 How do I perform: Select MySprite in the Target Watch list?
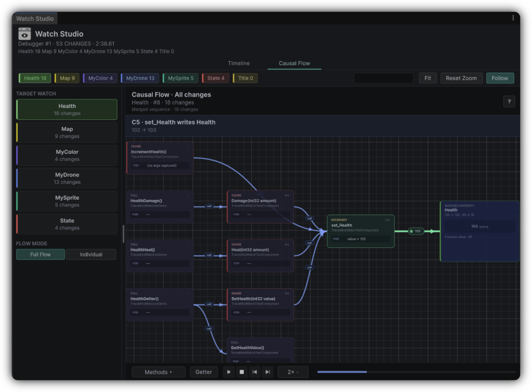click(67, 201)
